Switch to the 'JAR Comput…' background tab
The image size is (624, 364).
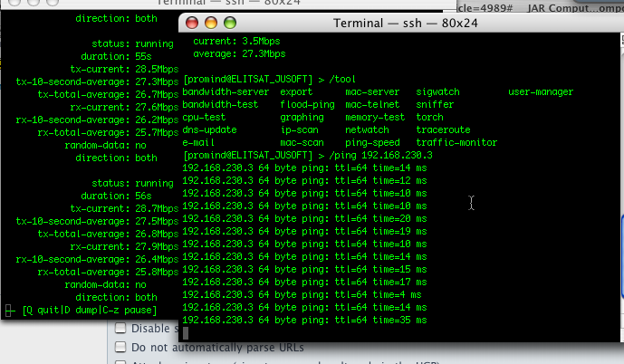click(575, 8)
